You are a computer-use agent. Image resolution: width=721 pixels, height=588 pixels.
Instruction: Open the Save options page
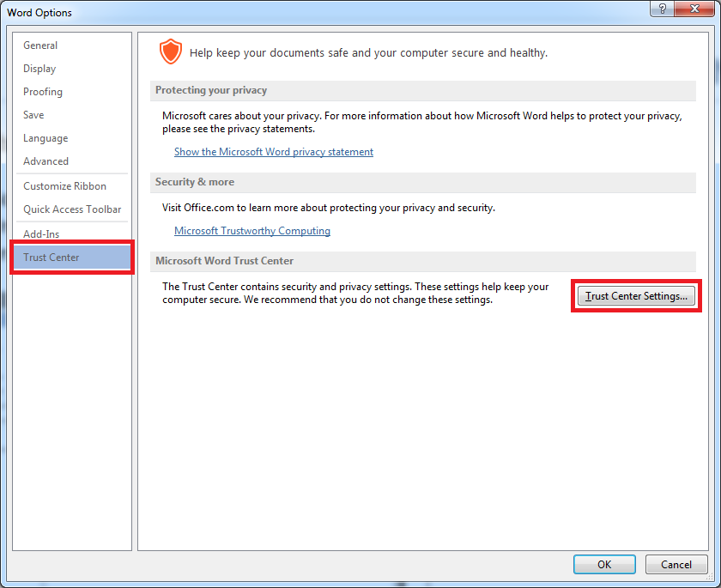point(33,115)
